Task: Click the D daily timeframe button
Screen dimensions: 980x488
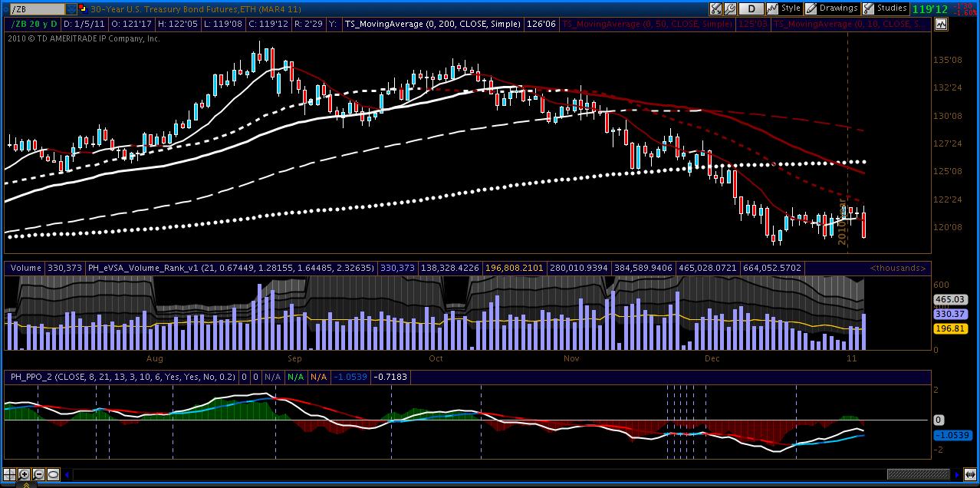Action: tap(751, 8)
